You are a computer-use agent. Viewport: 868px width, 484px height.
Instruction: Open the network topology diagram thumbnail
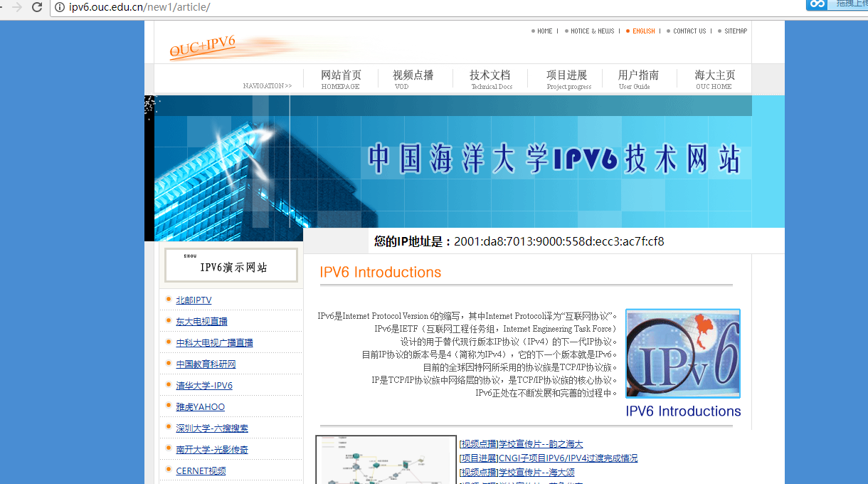tap(386, 460)
